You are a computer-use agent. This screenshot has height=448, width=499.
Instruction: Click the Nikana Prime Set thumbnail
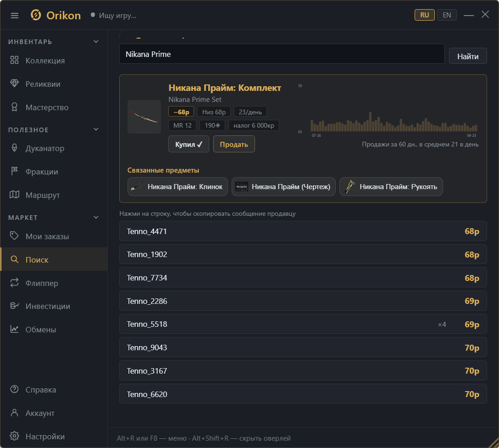point(144,117)
